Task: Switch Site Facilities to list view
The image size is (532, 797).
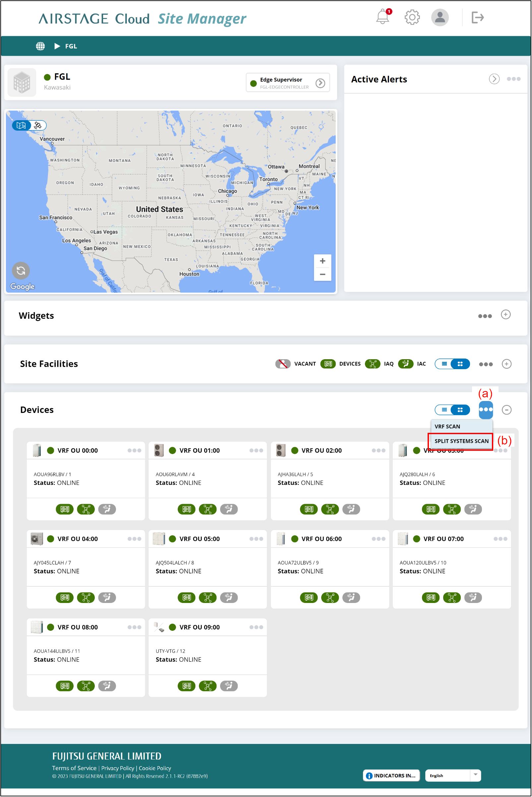Action: pyautogui.click(x=444, y=364)
